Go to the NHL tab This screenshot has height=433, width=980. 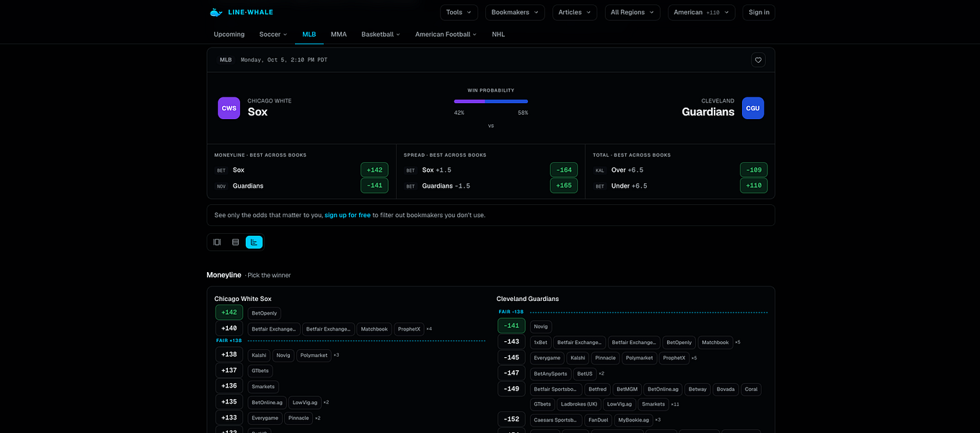pos(498,34)
